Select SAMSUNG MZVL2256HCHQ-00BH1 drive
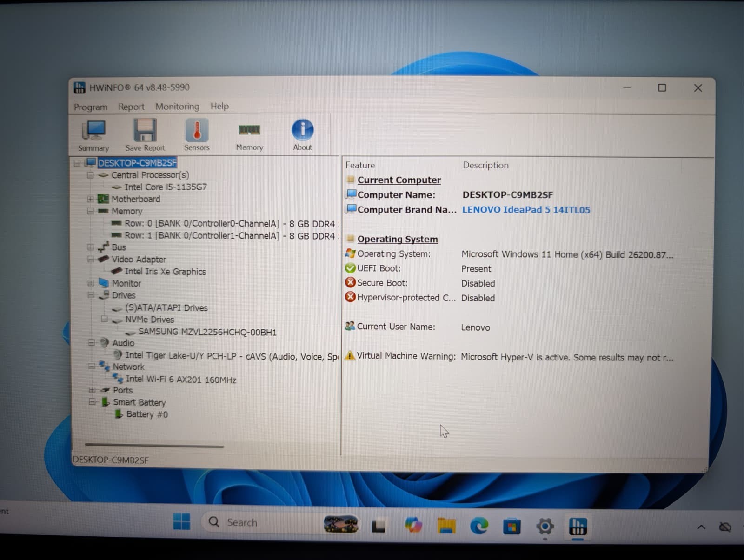The height and width of the screenshot is (560, 744). (207, 332)
